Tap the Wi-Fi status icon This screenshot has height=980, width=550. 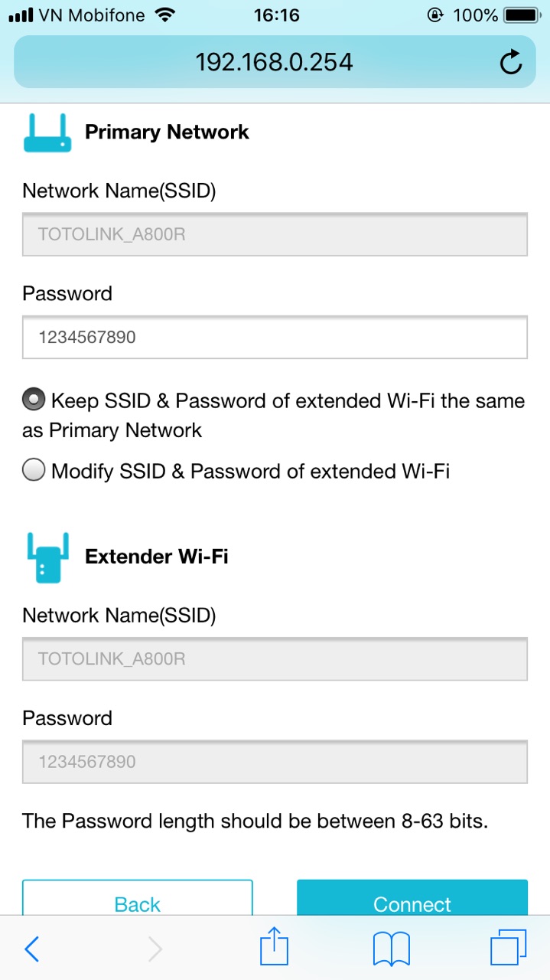(x=163, y=15)
